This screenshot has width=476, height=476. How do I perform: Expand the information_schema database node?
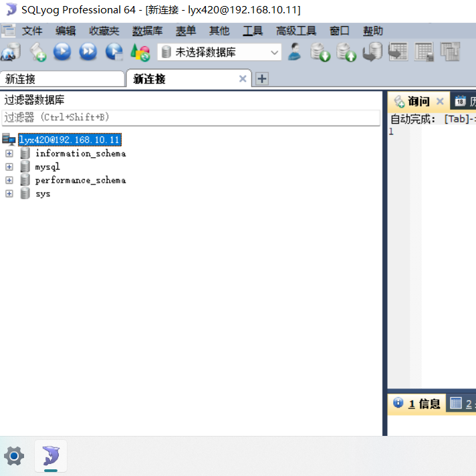(9, 153)
